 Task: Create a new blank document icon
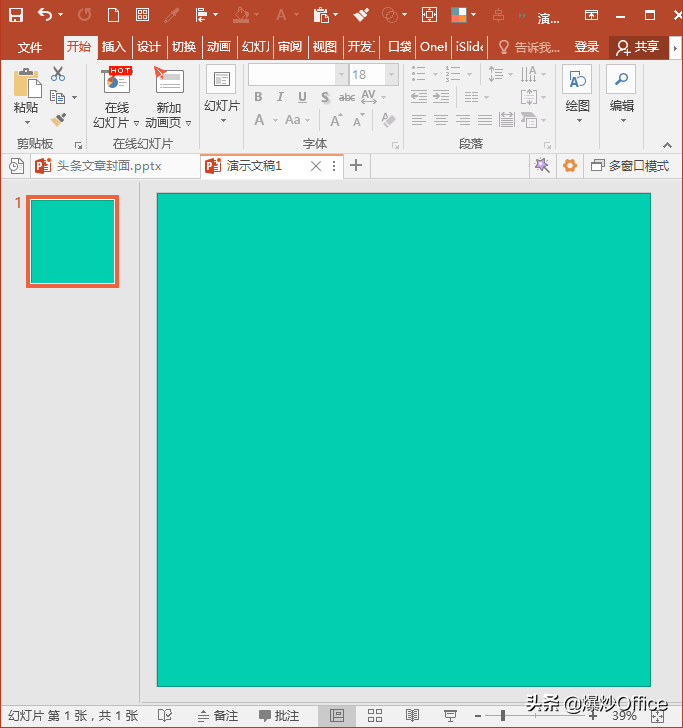click(x=113, y=15)
